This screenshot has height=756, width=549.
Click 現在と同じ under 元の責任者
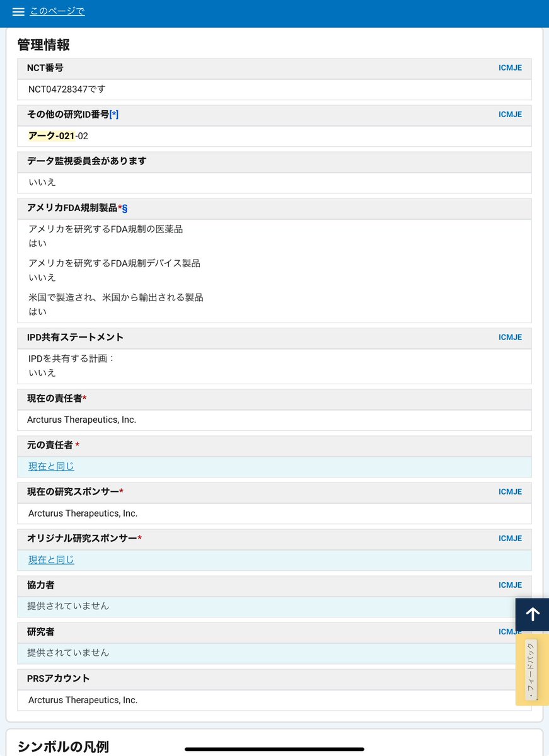(x=51, y=467)
